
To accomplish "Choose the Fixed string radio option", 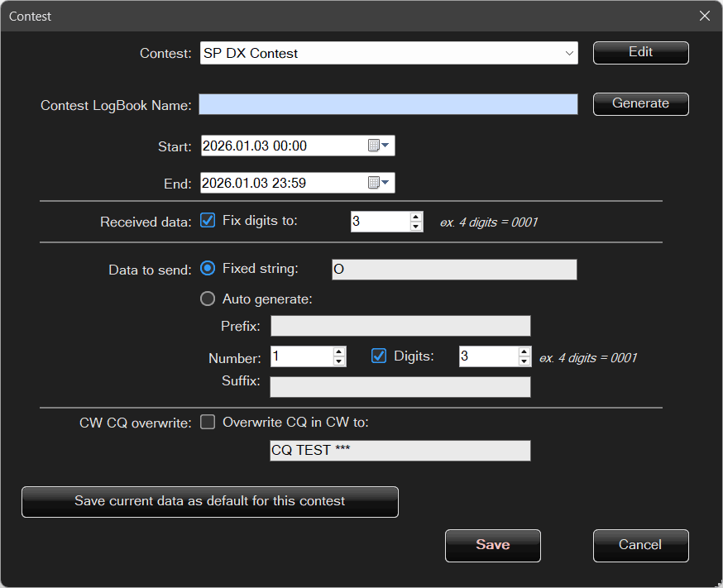I will click(x=208, y=269).
